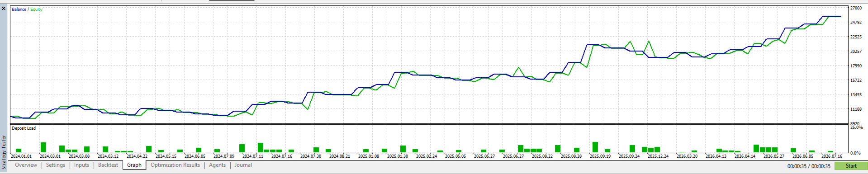
Task: View the Journal tab
Action: pos(243,165)
